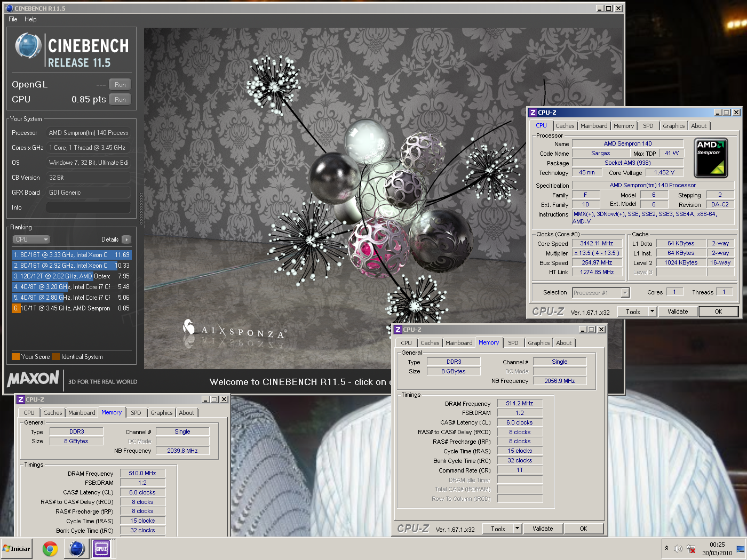Select ranking row 8C/16T @ 2.92 GHz Intel Xeon
Screen dimensions: 747x560
click(71, 266)
